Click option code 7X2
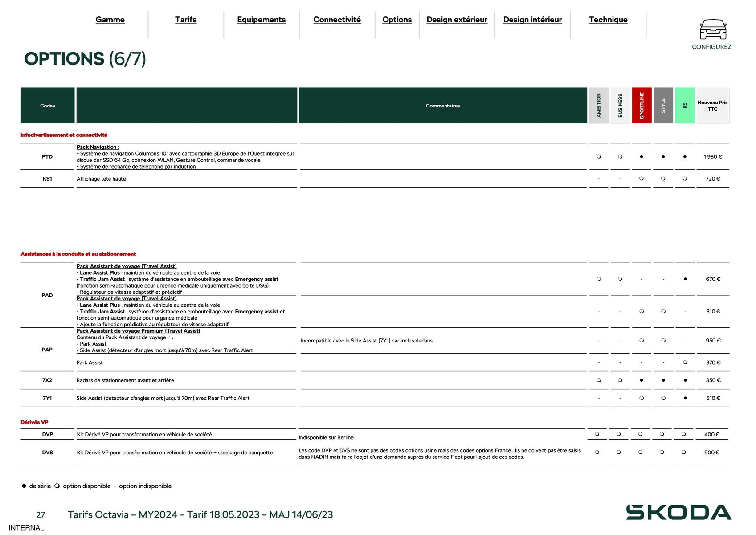 click(x=47, y=380)
